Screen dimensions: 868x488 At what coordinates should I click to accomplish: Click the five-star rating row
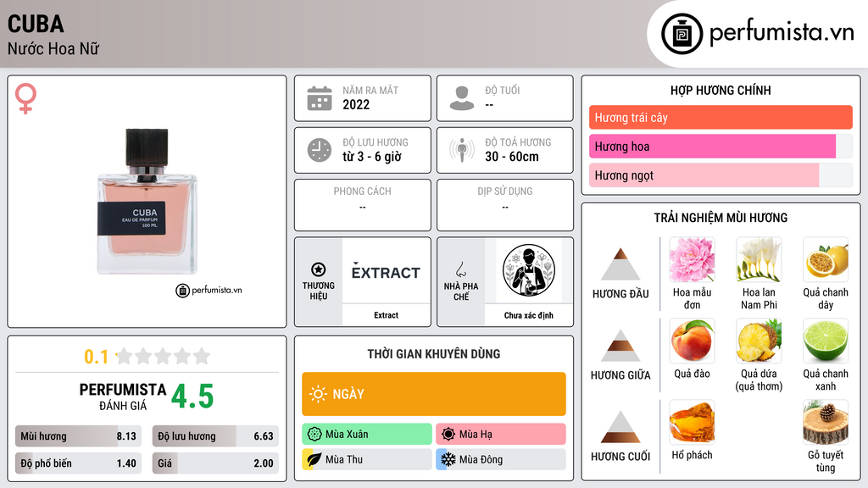(x=164, y=356)
